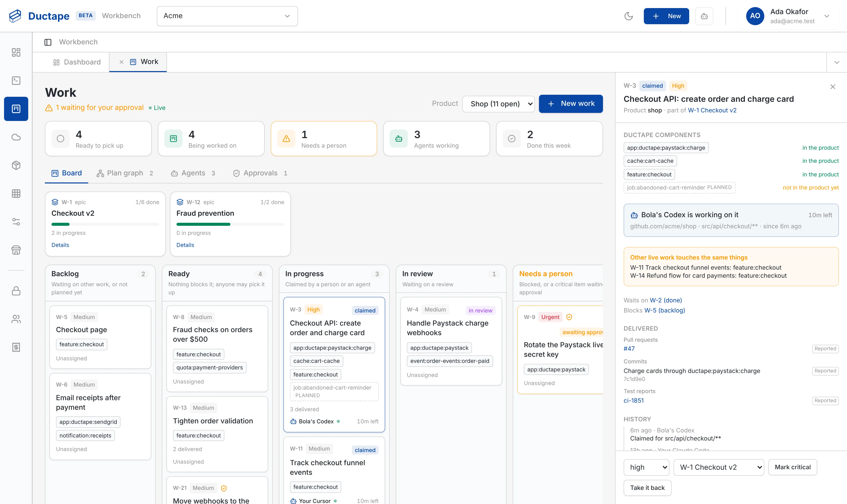
Task: Open the Acme workspace dropdown
Action: [227, 16]
